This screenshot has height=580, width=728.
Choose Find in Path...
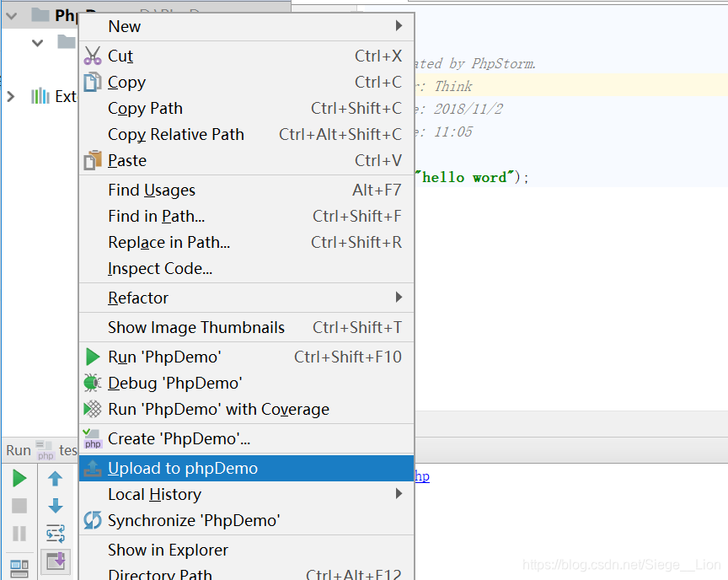point(247,216)
